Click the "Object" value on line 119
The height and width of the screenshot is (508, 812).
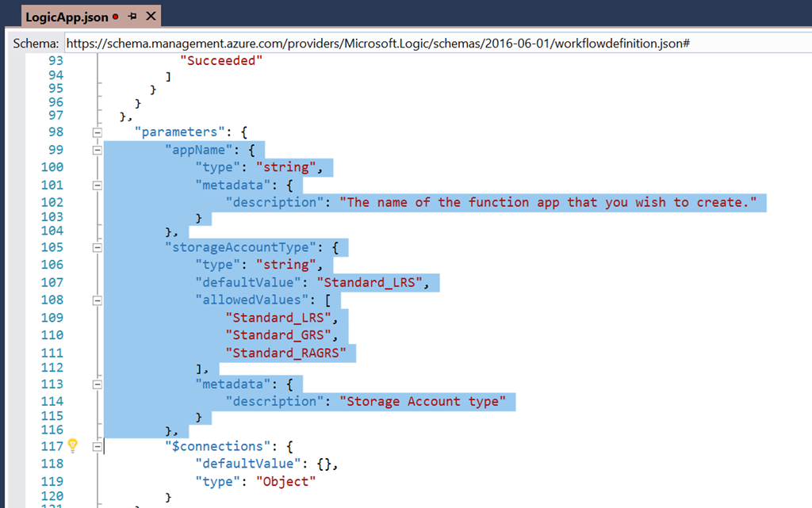(285, 480)
